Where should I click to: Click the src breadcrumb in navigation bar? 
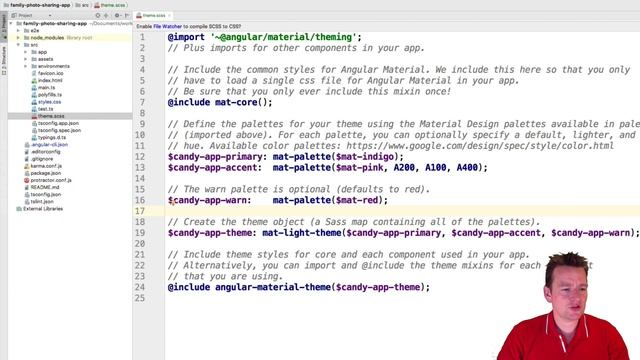(x=82, y=5)
